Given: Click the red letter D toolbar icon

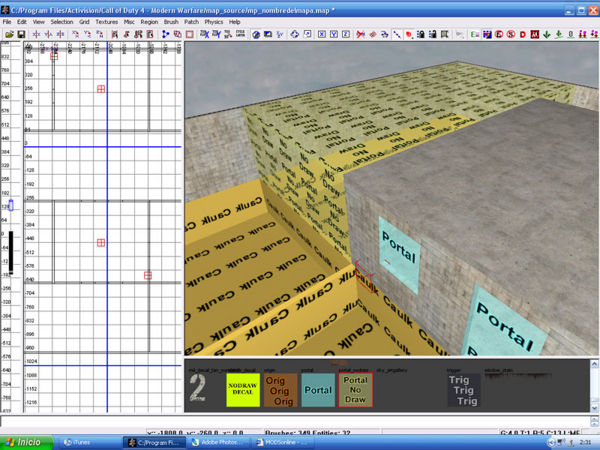Looking at the screenshot, I should click(523, 34).
